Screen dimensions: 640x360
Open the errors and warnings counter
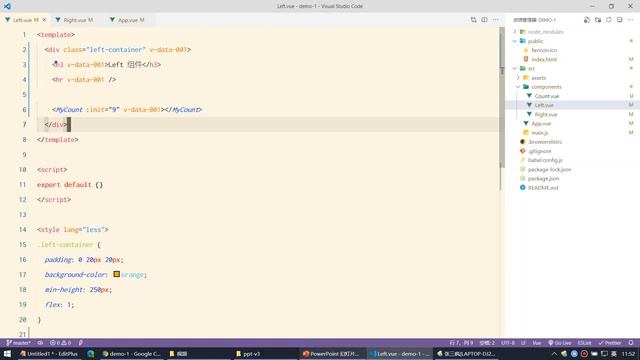click(x=60, y=343)
